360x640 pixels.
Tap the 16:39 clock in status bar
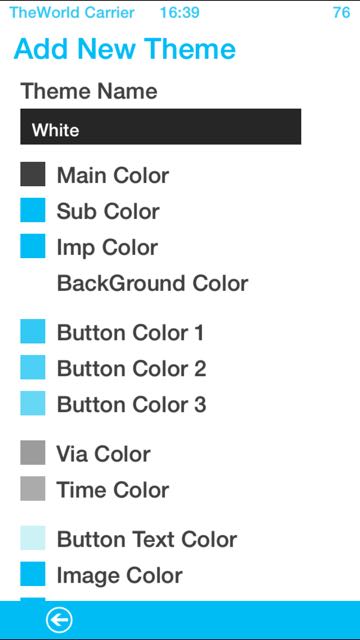point(180,12)
